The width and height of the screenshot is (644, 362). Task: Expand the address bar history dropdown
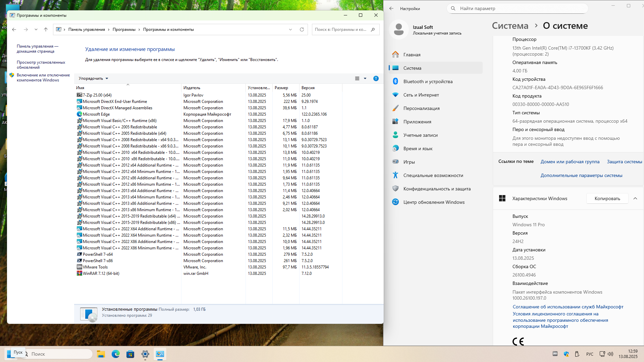(290, 29)
